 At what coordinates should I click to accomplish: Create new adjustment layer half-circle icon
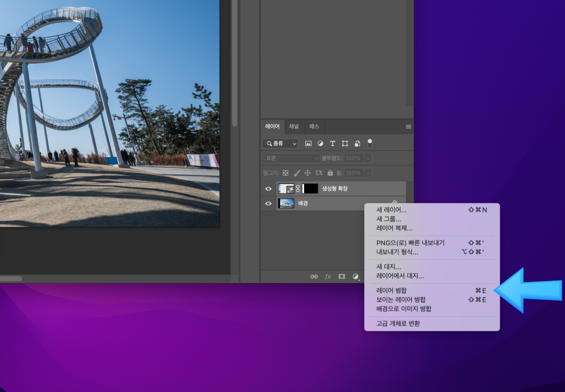point(356,276)
